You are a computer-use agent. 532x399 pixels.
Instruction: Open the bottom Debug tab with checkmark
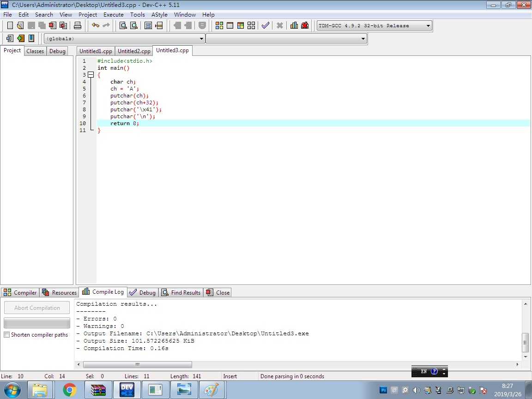(x=143, y=292)
